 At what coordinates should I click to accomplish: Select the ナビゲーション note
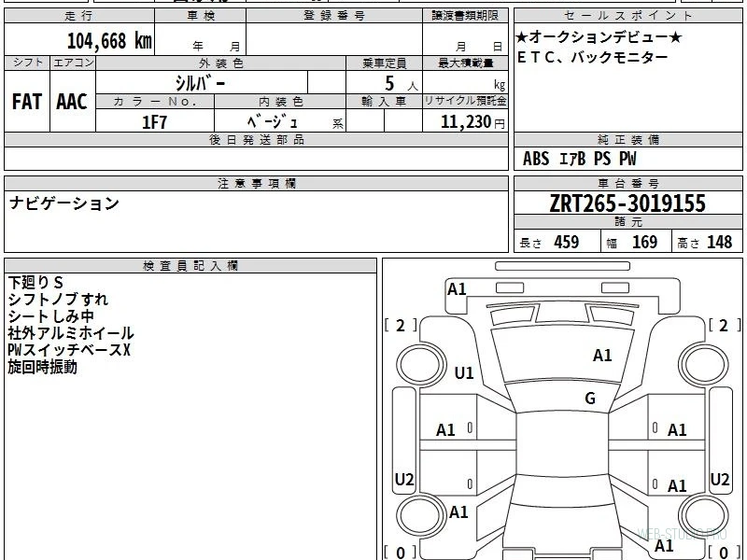click(x=63, y=203)
